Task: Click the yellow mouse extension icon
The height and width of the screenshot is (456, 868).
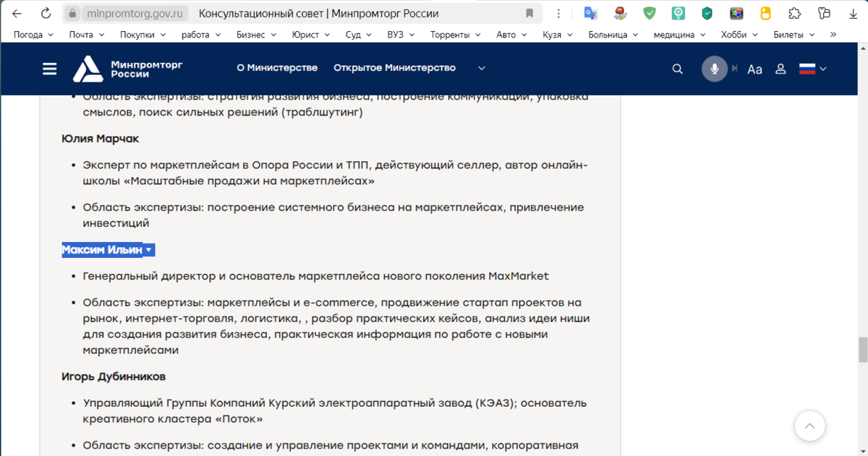Action: (x=765, y=13)
